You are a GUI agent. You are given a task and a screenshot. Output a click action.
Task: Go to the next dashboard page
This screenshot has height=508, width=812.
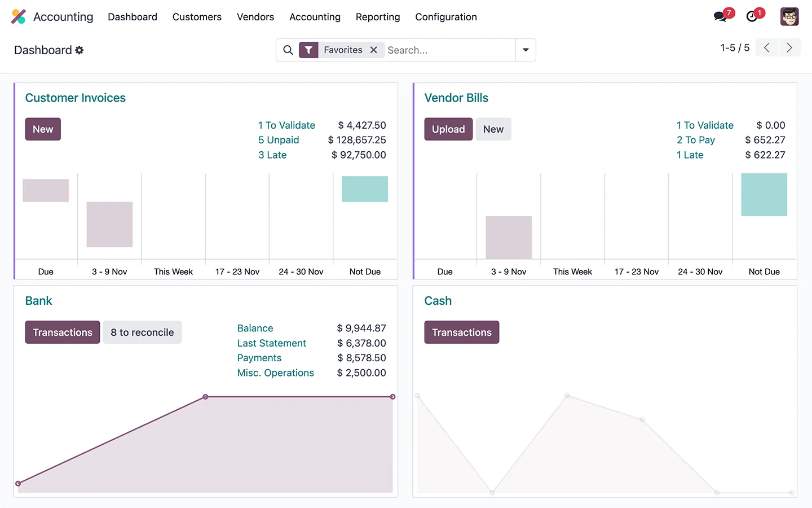[x=789, y=47]
